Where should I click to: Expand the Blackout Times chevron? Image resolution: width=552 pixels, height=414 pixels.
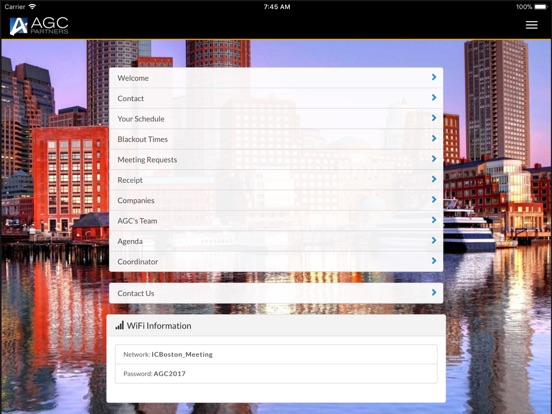[x=434, y=138]
